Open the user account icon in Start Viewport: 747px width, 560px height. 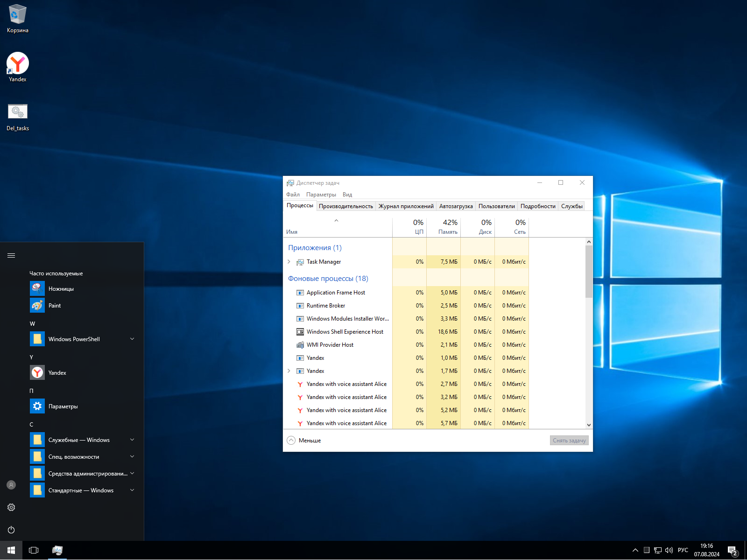point(11,485)
